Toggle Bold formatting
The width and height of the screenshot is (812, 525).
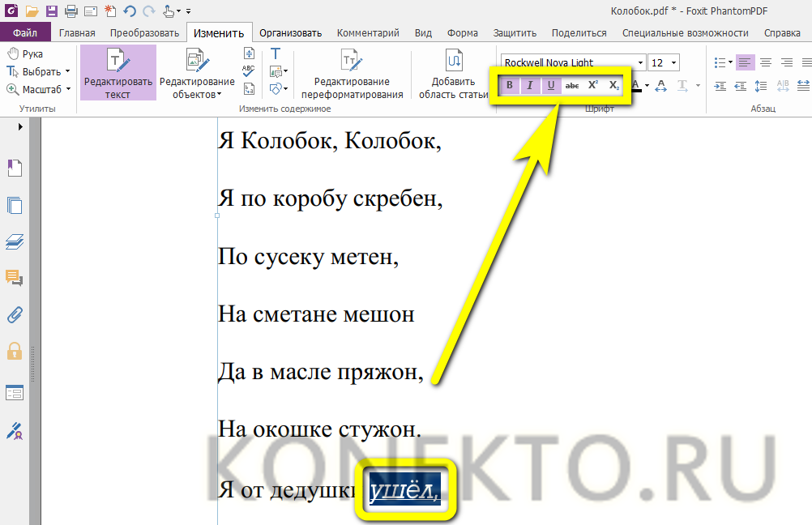click(x=510, y=85)
